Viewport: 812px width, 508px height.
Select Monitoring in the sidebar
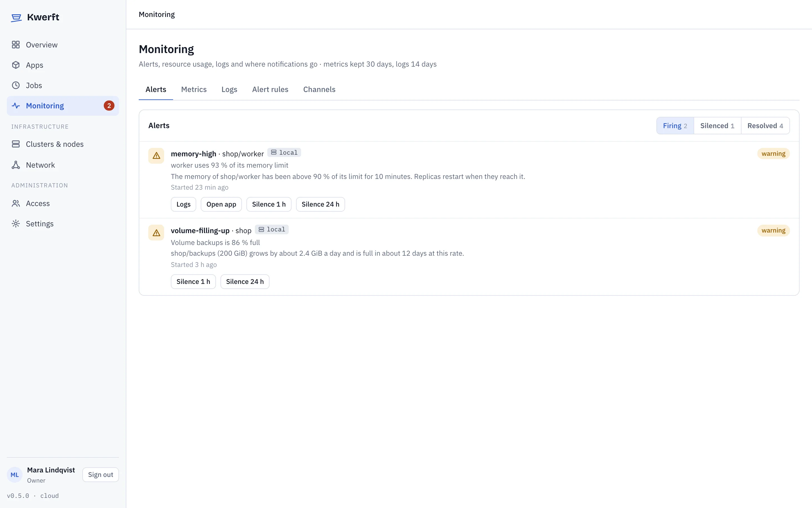click(x=63, y=106)
